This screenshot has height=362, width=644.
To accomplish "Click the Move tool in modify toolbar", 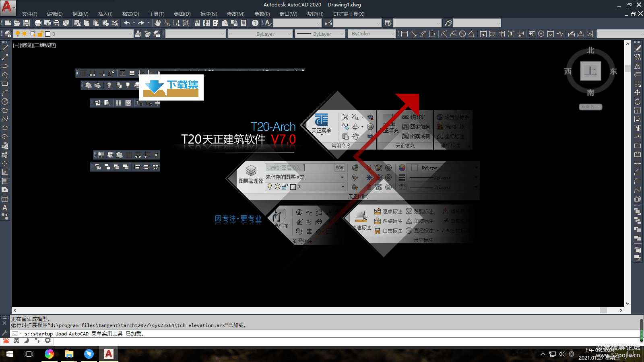I will pyautogui.click(x=638, y=93).
